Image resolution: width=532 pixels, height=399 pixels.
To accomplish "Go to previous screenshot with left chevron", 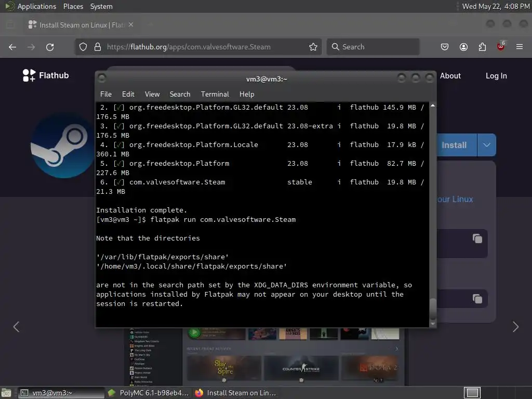I will (x=16, y=327).
